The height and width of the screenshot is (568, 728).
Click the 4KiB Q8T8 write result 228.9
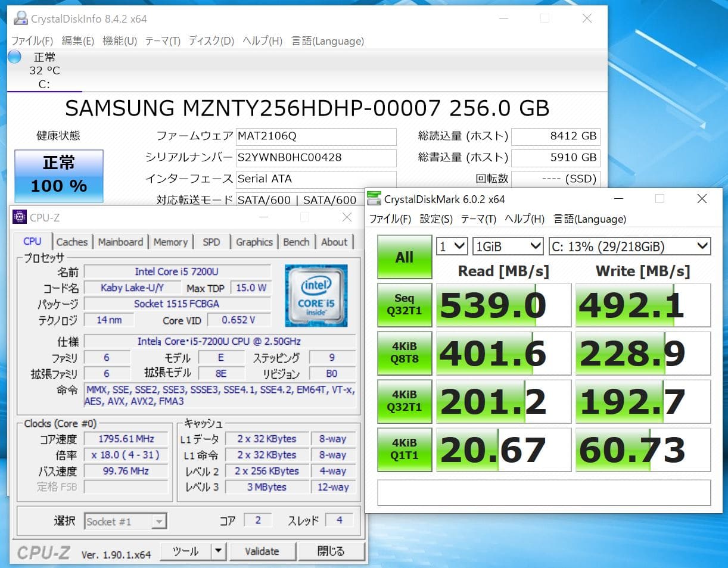tap(643, 354)
